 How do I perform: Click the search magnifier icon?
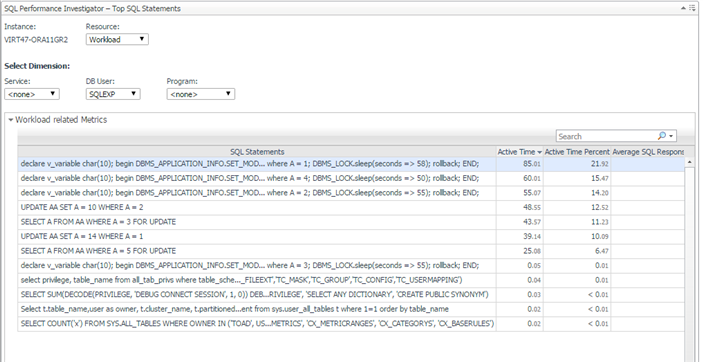(x=662, y=136)
